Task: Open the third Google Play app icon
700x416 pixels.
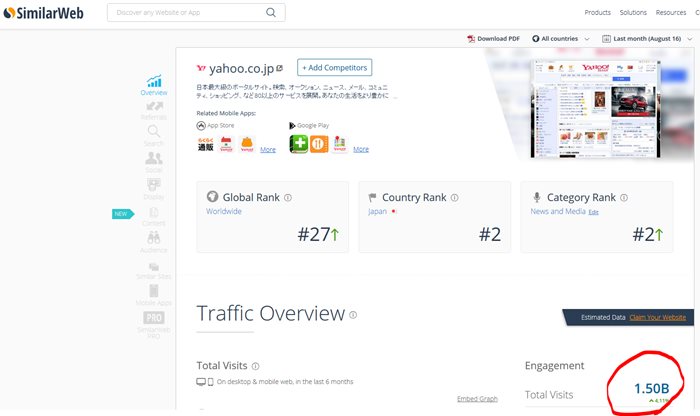Action: [x=340, y=144]
